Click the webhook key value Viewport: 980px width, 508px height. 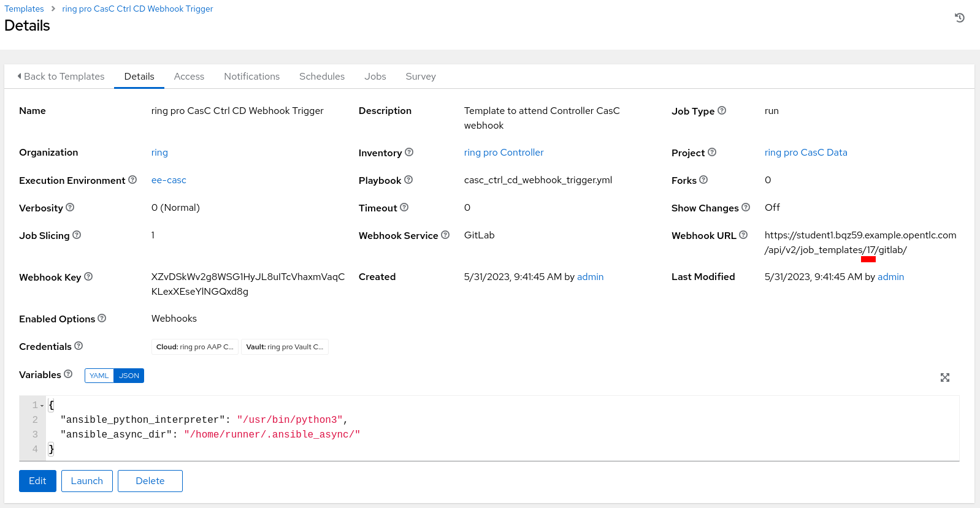click(x=248, y=284)
